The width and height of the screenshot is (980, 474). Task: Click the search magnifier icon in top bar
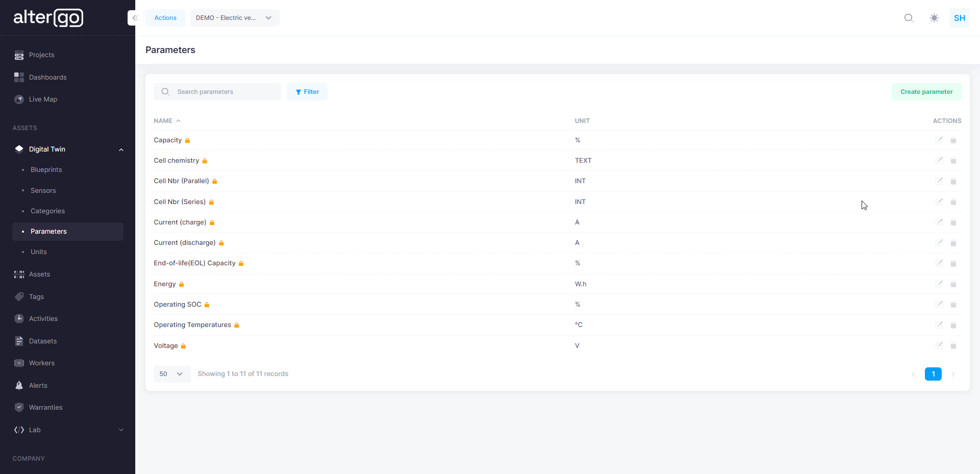pos(909,18)
